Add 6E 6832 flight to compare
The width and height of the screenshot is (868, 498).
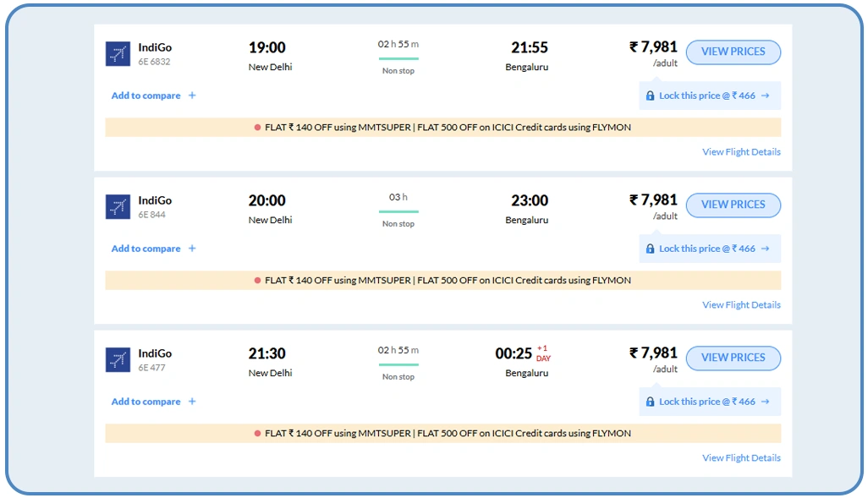coord(146,96)
